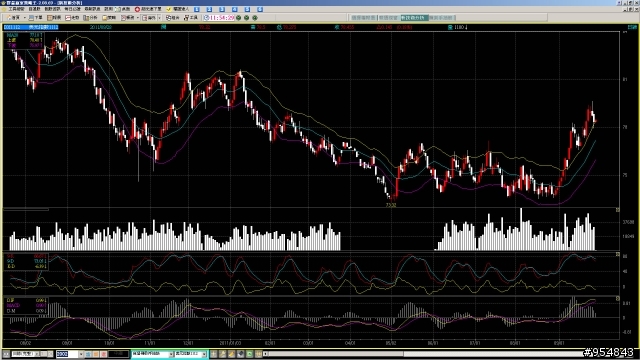The width and height of the screenshot is (640, 360).
Task: Click numbered workspace button 2 in the menu bar
Action: pos(209,9)
